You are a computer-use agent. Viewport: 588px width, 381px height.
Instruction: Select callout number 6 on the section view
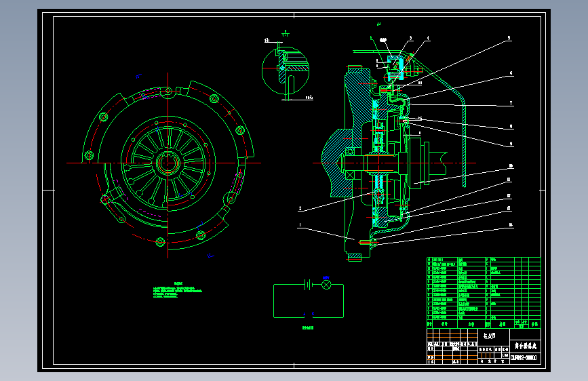(x=511, y=73)
